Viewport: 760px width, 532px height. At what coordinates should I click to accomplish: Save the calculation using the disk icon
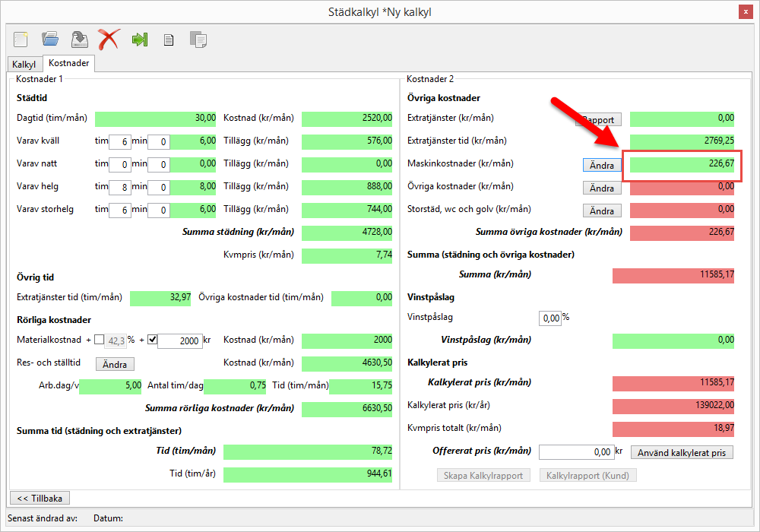point(79,39)
